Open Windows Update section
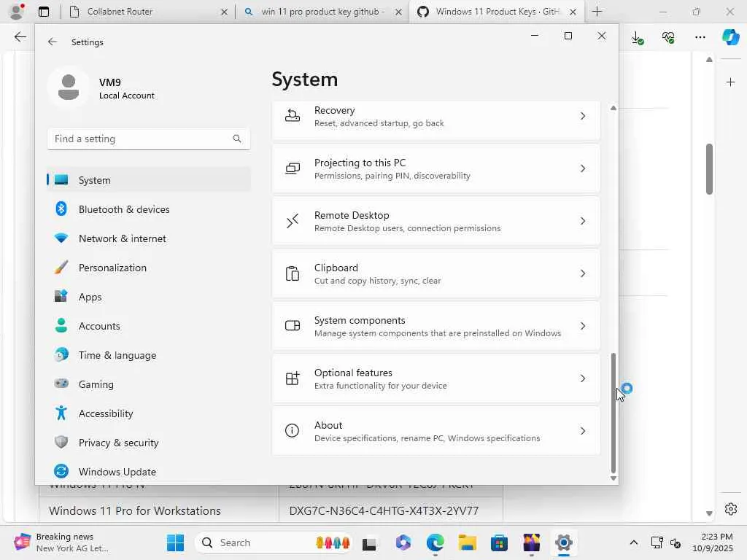 (x=149, y=472)
